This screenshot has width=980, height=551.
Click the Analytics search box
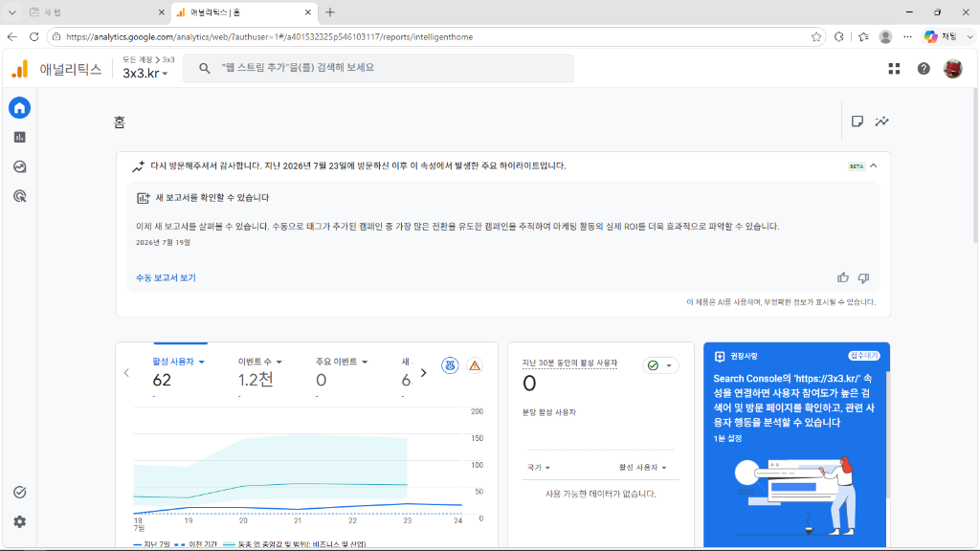(x=378, y=68)
